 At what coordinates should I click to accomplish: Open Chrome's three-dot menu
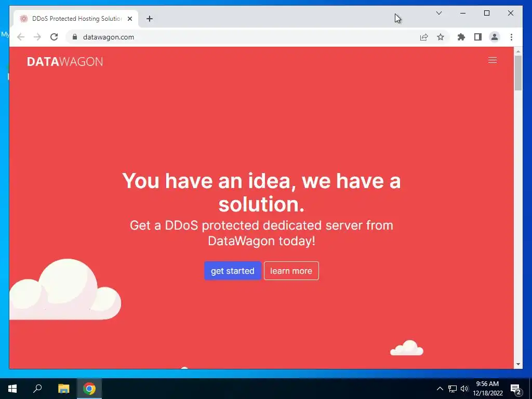coord(511,37)
